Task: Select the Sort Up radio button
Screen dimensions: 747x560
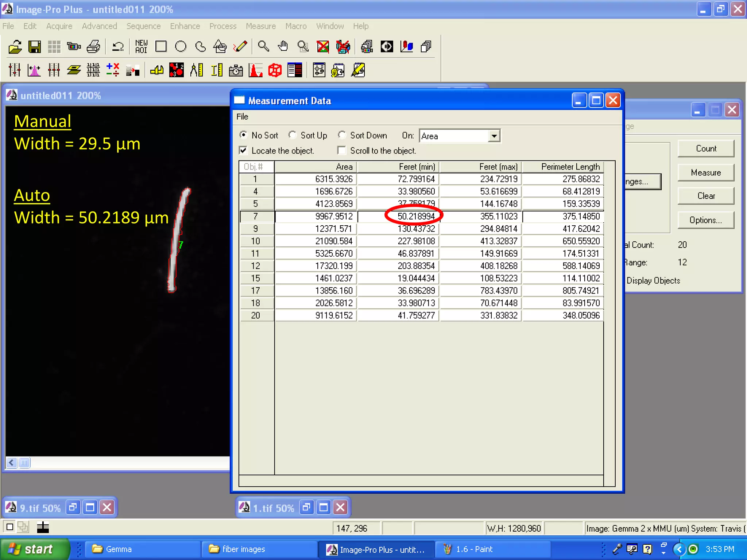Action: coord(293,135)
